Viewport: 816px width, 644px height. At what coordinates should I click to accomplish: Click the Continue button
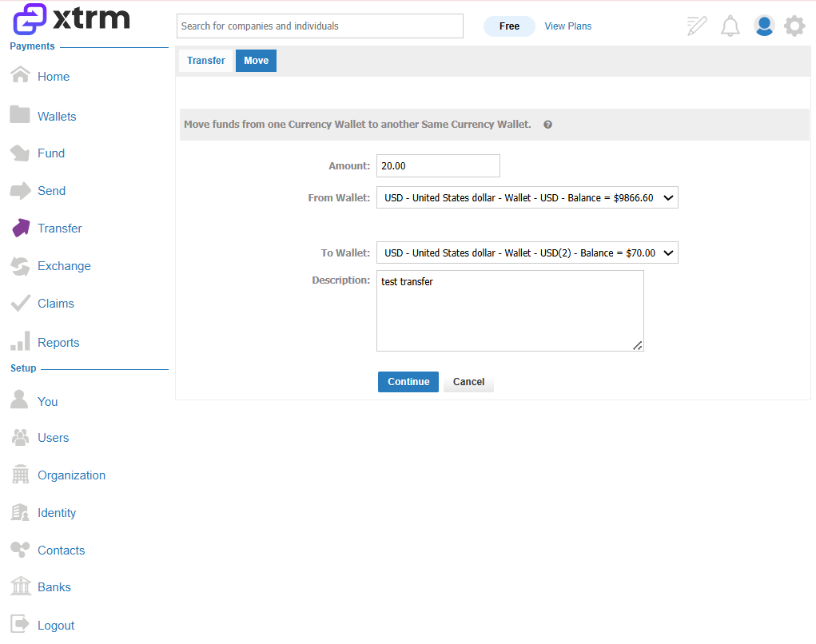coord(408,382)
